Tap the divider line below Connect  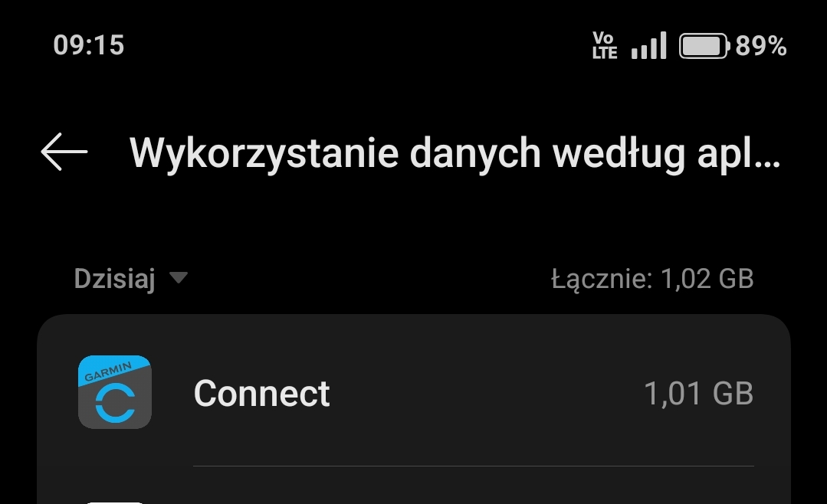click(474, 466)
